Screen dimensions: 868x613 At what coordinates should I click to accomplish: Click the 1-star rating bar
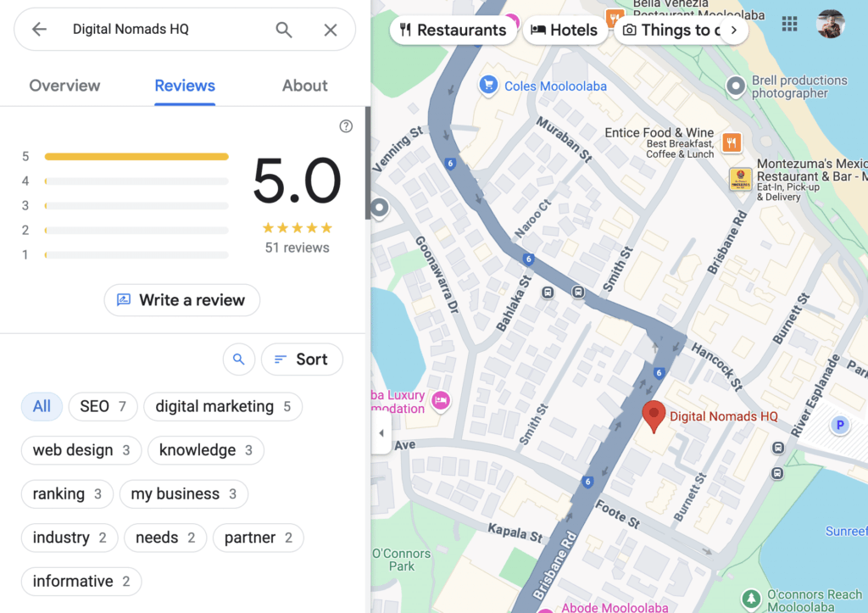tap(136, 254)
